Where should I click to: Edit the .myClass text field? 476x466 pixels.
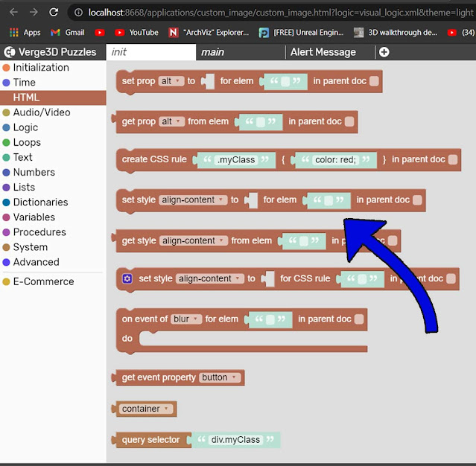tap(236, 159)
